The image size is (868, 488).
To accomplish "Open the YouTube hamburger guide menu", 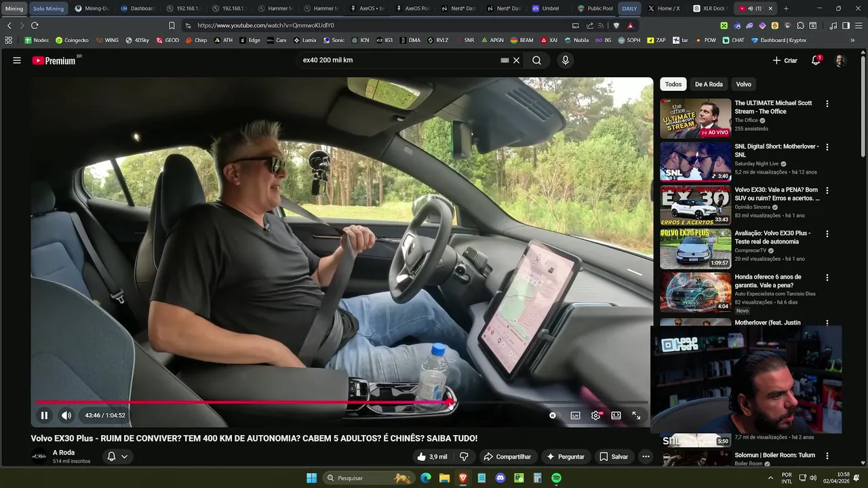I will pyautogui.click(x=17, y=60).
